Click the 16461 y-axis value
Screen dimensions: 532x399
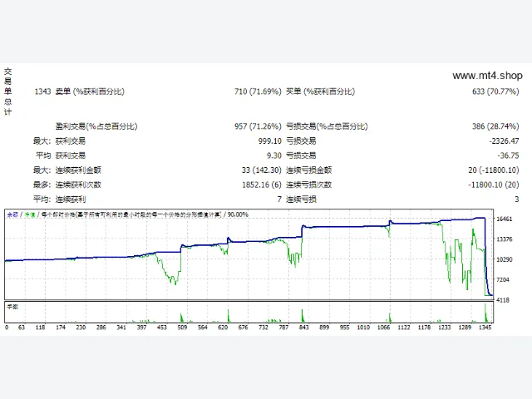coord(505,219)
